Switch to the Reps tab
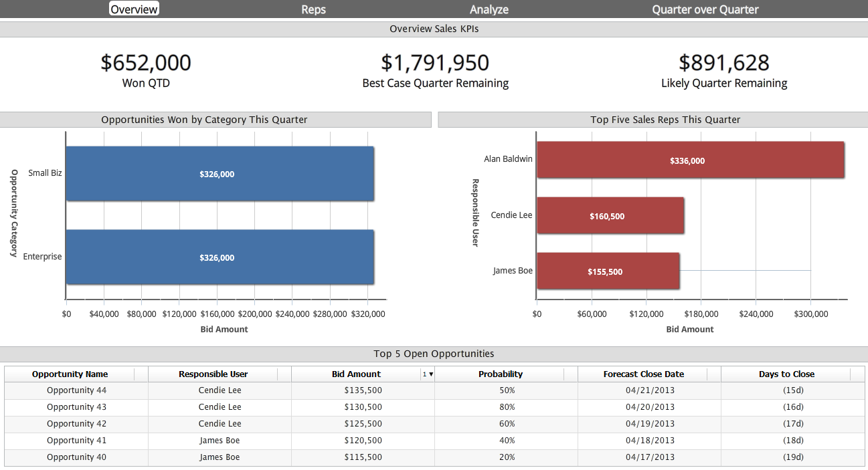The width and height of the screenshot is (868, 470). 313,9
